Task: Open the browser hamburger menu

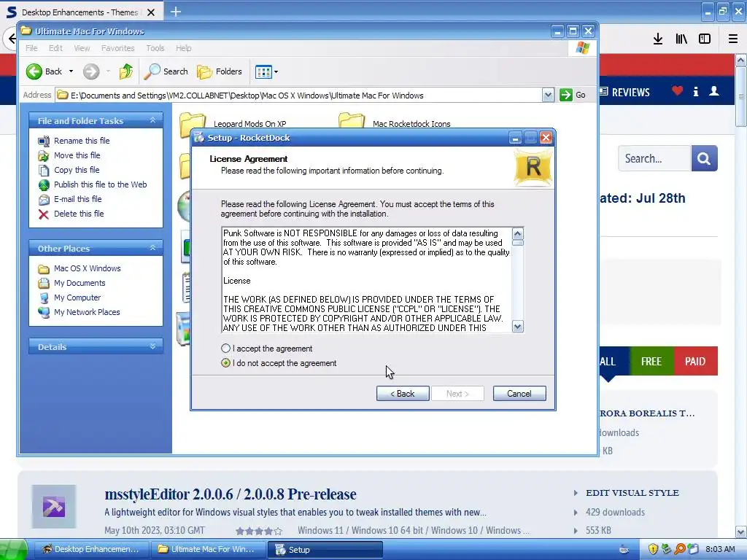Action: 732,39
